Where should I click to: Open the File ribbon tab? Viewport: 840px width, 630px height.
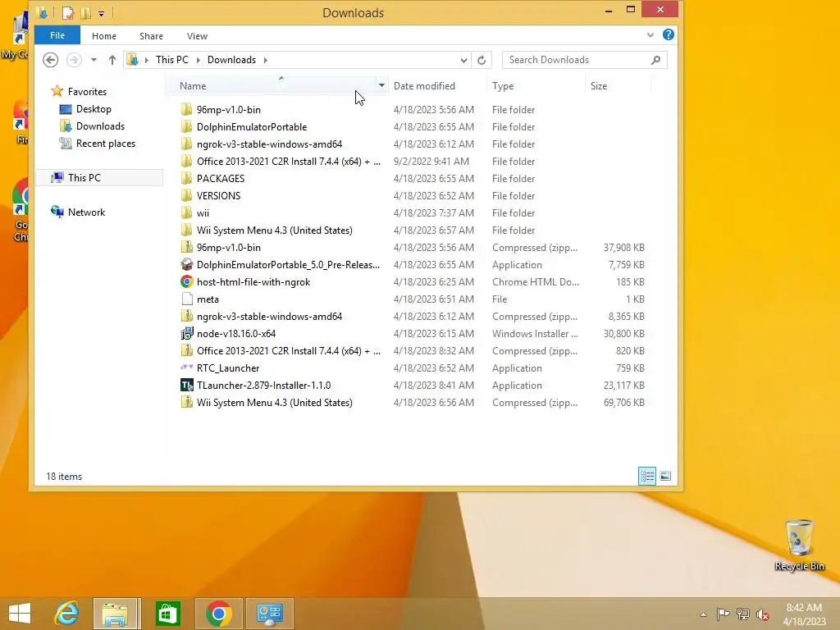[x=57, y=35]
